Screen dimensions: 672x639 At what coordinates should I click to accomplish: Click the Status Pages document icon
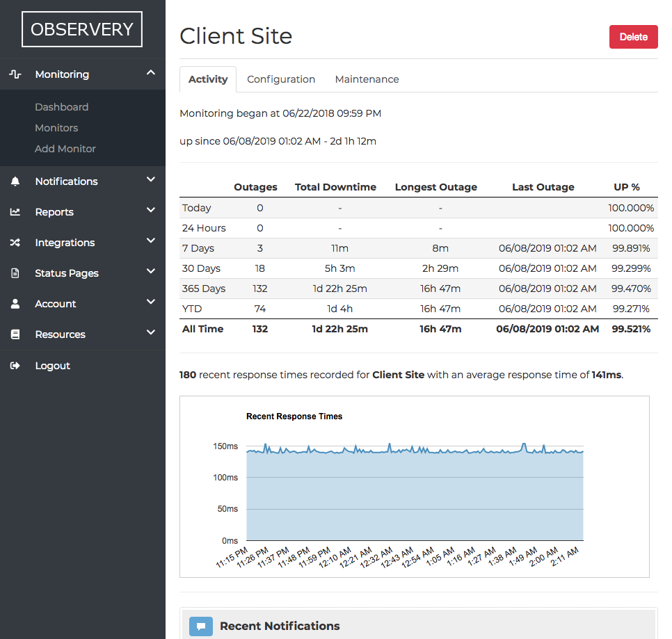(x=15, y=273)
